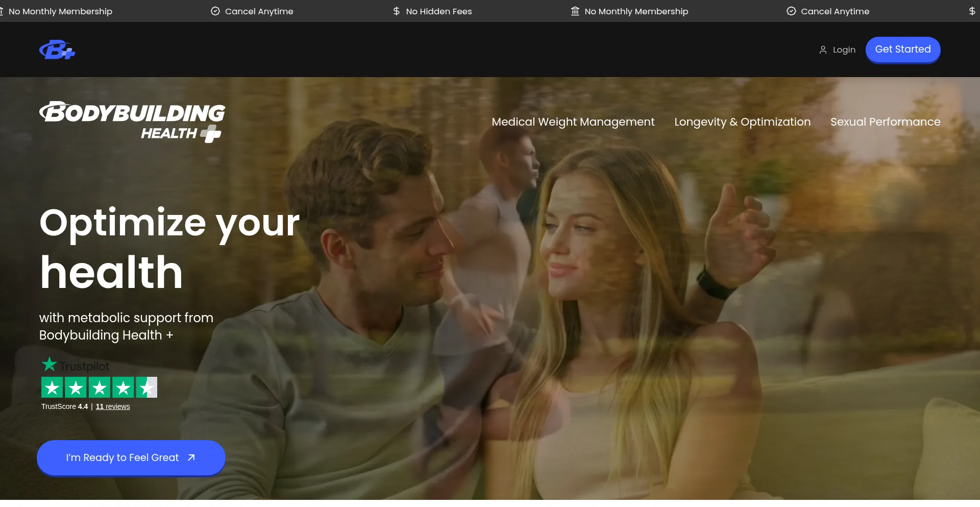This screenshot has width=980, height=507.
Task: Click I'm Ready to Feel Great button
Action: click(x=131, y=457)
